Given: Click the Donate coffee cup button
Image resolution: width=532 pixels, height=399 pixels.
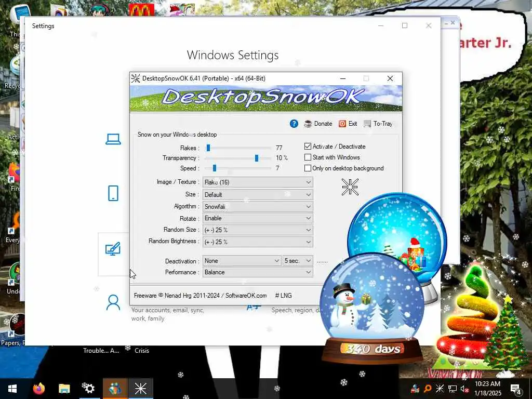Looking at the screenshot, I should (318, 124).
